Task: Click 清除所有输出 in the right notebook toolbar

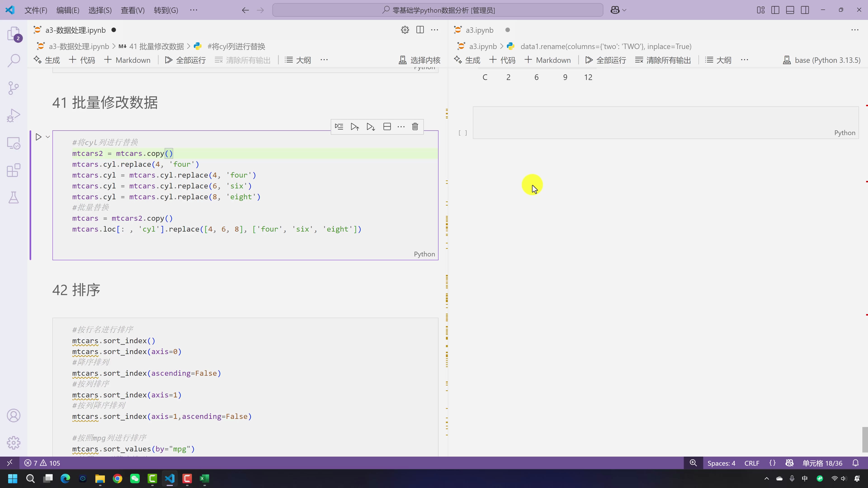Action: point(663,60)
